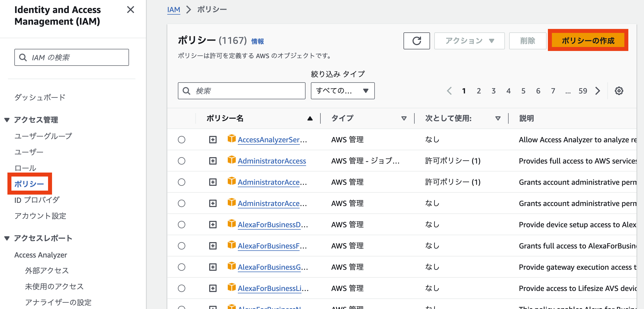Refresh the policies list
Screen dimensions: 644x309
tap(417, 41)
